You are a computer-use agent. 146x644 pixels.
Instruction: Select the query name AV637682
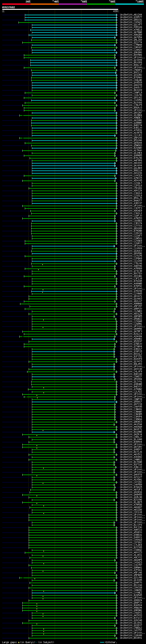pos(8,8)
